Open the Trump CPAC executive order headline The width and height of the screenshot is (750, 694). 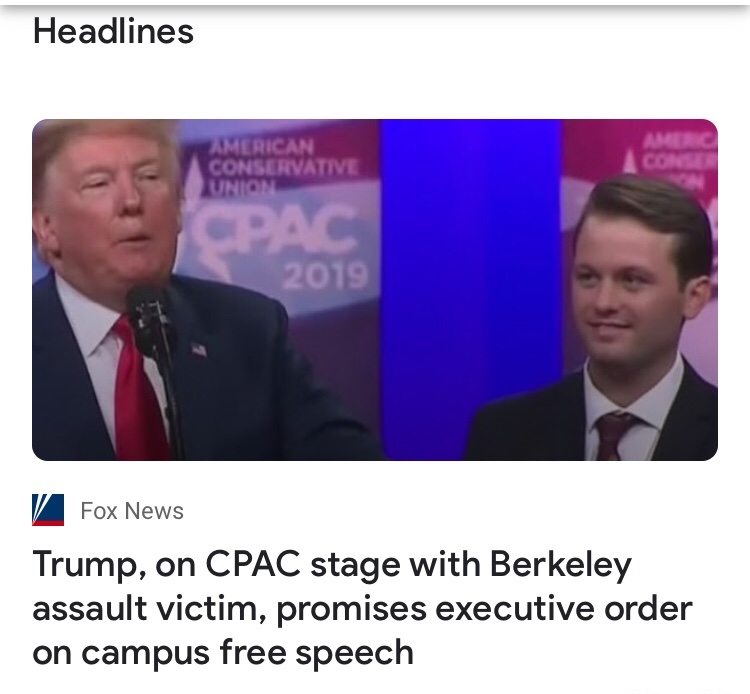pyautogui.click(x=362, y=608)
